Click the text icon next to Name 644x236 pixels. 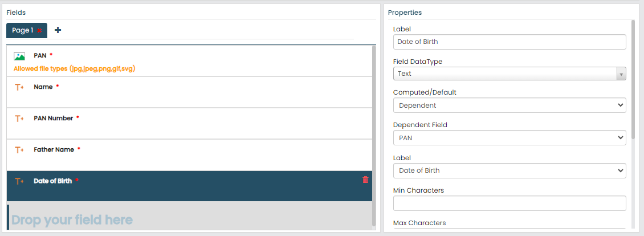(x=19, y=87)
